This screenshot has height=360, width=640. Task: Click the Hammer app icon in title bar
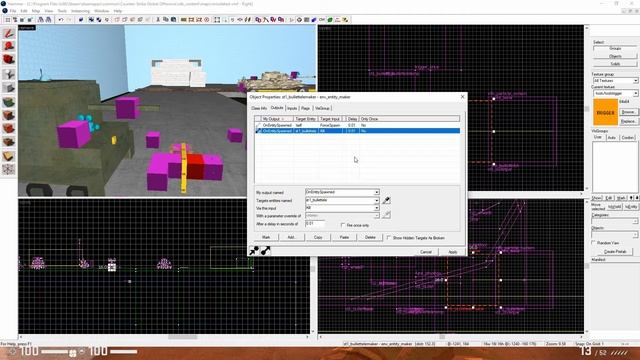[4, 4]
